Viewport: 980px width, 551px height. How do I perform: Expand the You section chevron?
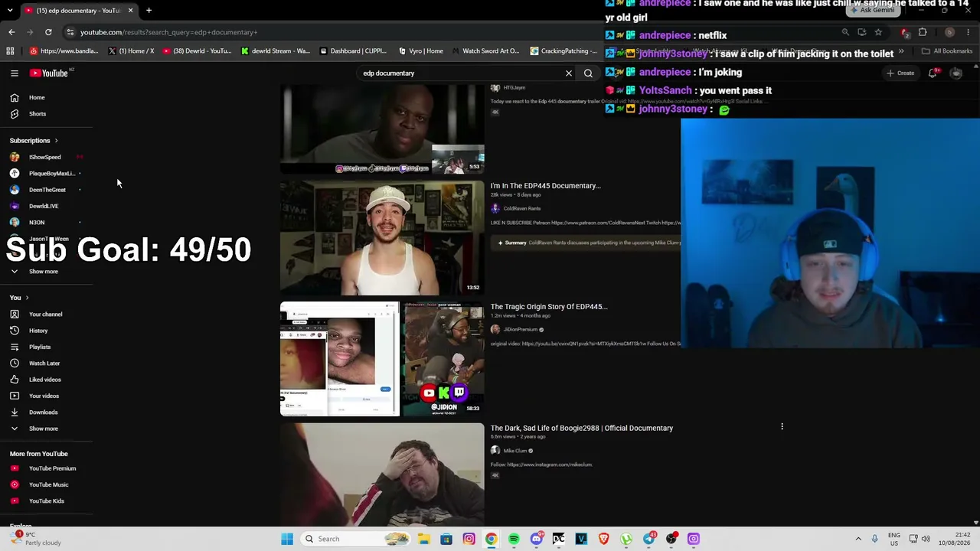coord(27,298)
